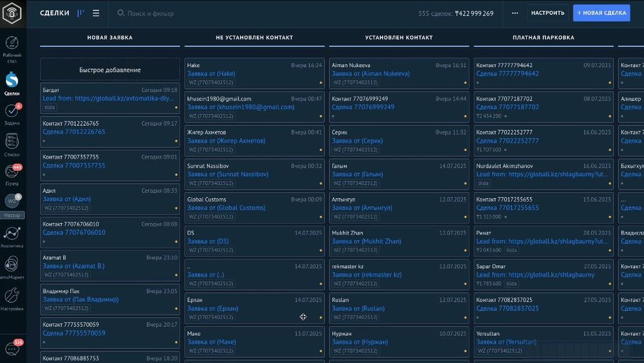
Task: Open deal Заявка от (Hake)
Action: [211, 74]
